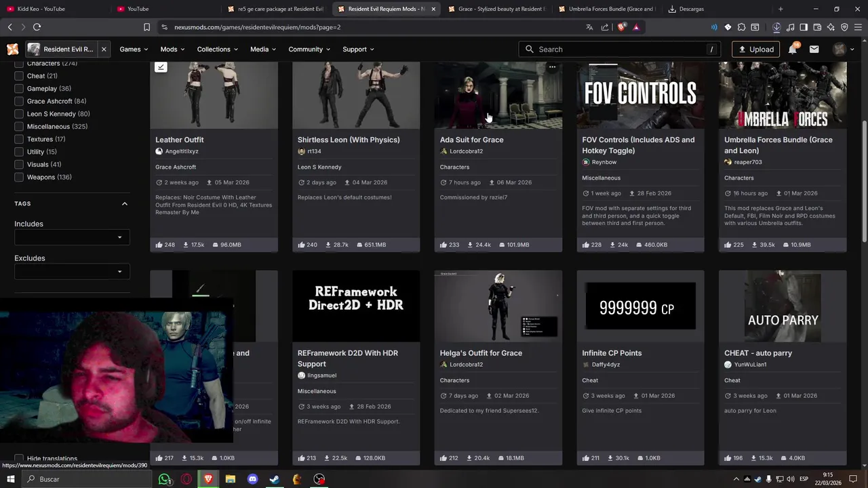Check the Grace Ashcroft category checkbox
Screen dimensions: 868x488
point(19,101)
